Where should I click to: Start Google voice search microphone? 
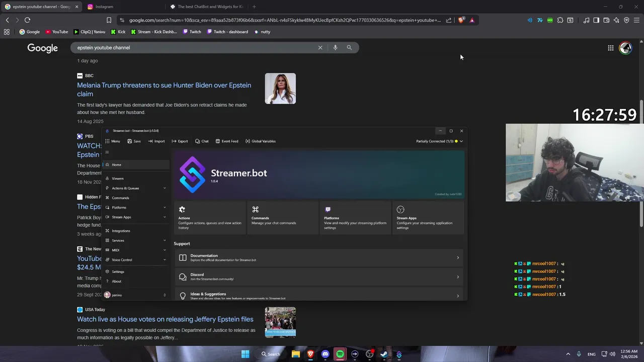pos(335,48)
